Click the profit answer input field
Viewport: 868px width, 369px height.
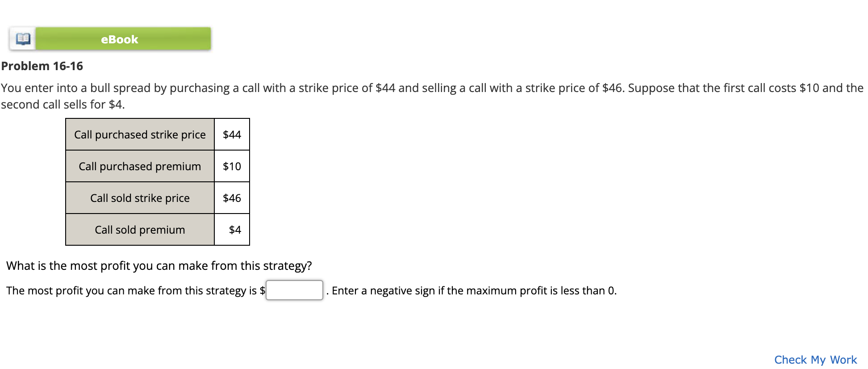tap(294, 290)
